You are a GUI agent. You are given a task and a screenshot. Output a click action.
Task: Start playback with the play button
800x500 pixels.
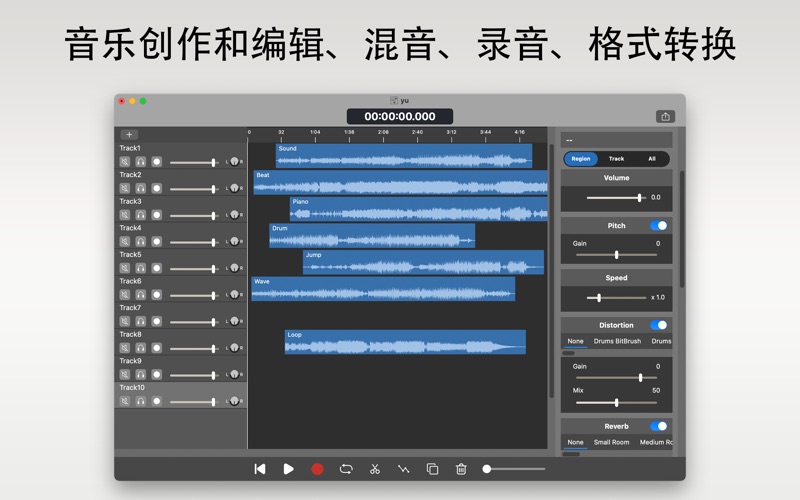(x=288, y=468)
